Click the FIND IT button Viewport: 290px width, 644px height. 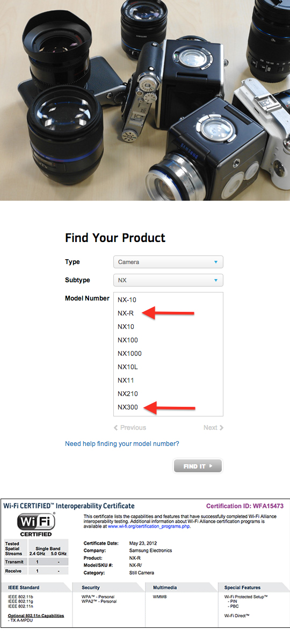198,466
